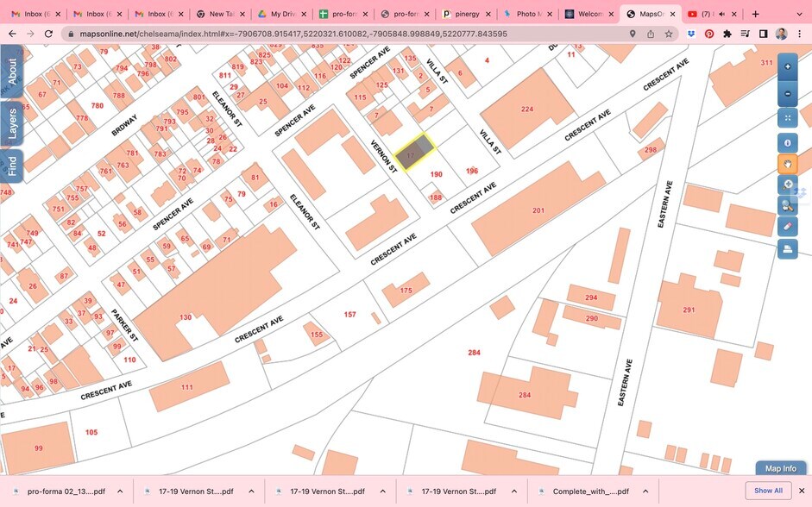Toggle the browser side panel
This screenshot has width=812, height=507.
point(763,34)
